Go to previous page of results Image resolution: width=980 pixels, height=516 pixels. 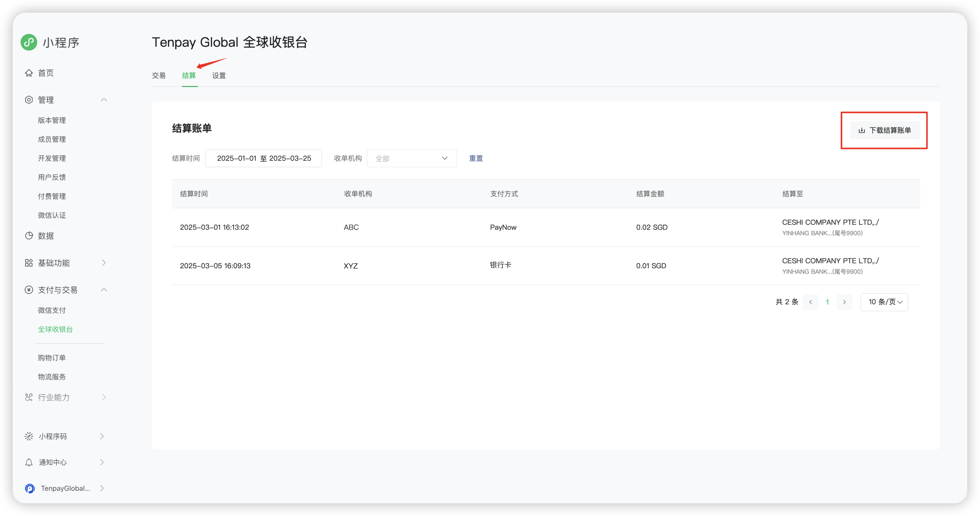pos(810,302)
